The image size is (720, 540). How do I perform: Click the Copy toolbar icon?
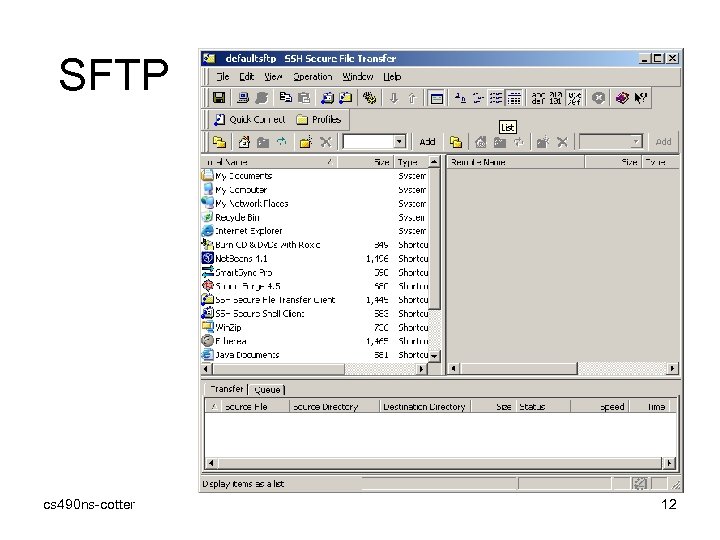click(286, 98)
